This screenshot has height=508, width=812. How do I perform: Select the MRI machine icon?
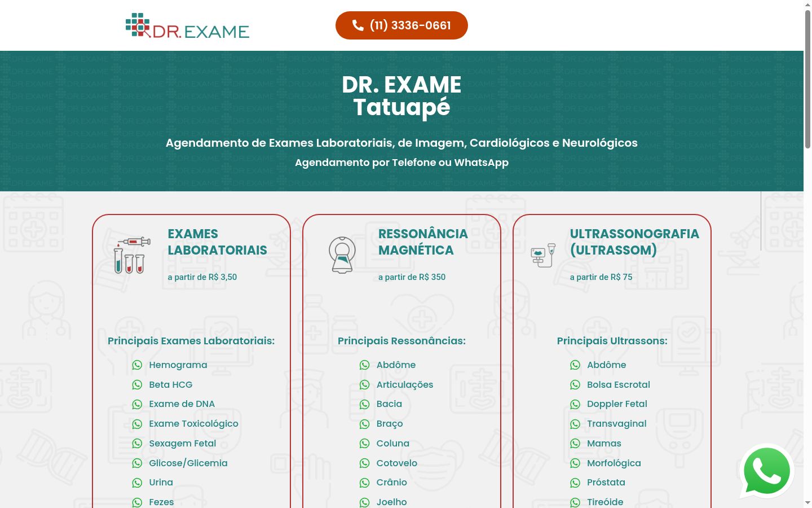[342, 255]
